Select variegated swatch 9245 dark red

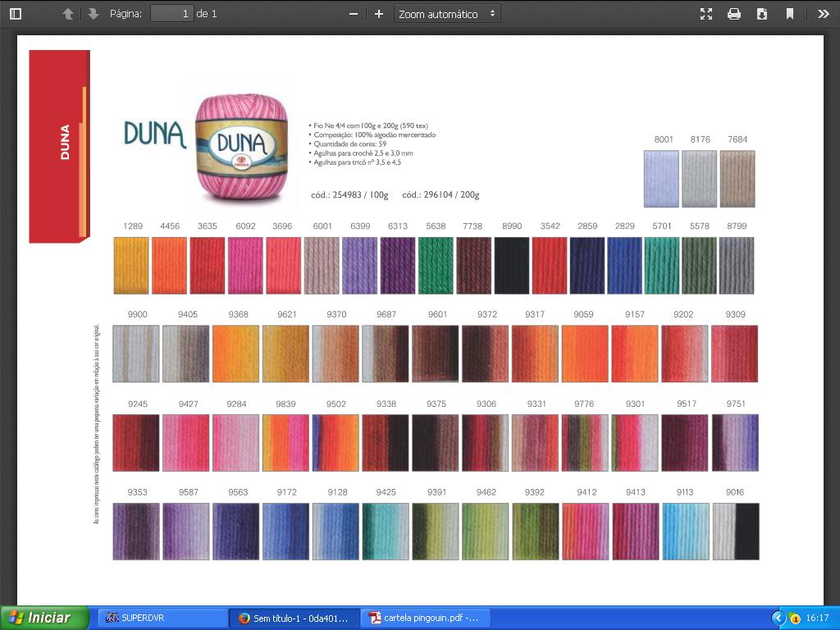coord(136,442)
